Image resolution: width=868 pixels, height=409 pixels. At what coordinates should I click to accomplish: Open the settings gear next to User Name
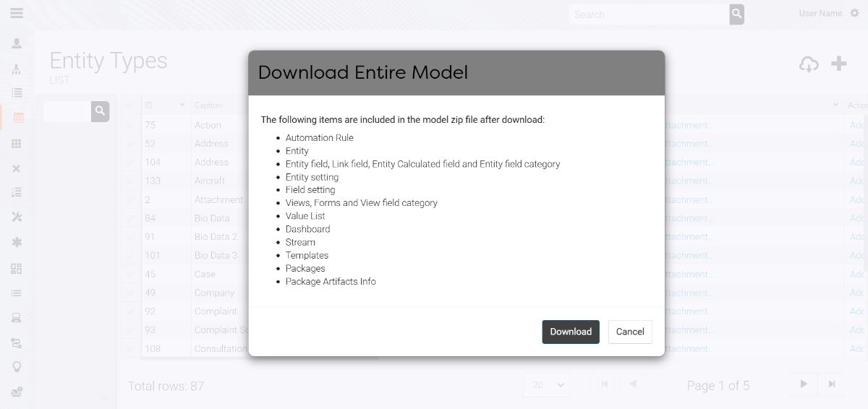tap(855, 14)
